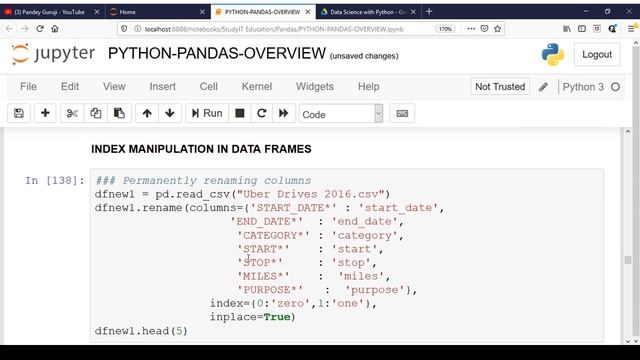Click the index={0:'zero',1:'one'} line

click(x=293, y=304)
